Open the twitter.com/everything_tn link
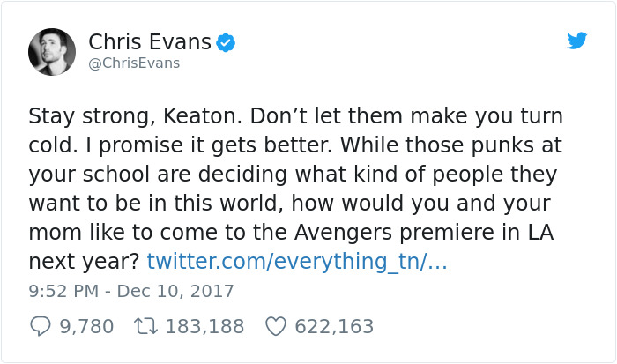Image resolution: width=617 pixels, height=364 pixels. 297,262
